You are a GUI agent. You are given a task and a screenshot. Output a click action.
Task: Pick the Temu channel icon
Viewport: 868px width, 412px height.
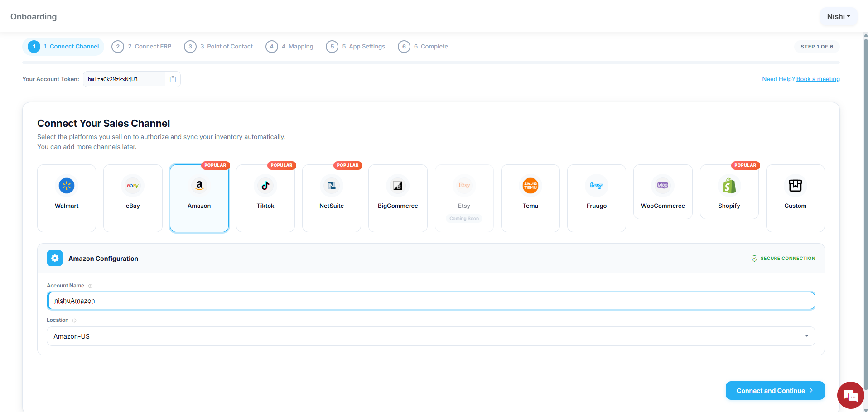530,198
